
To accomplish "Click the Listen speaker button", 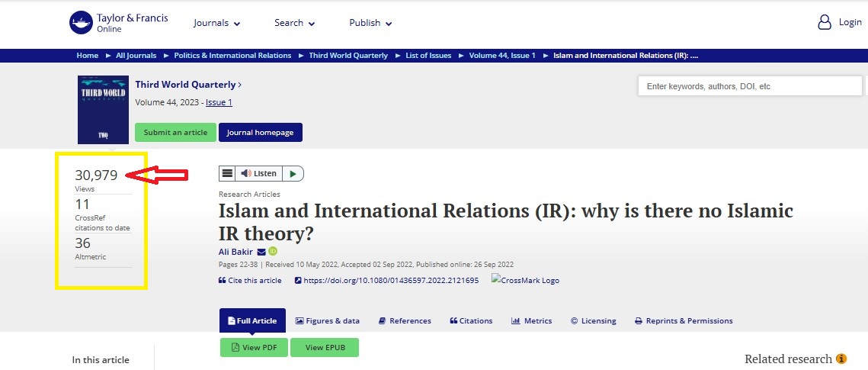I will 258,173.
